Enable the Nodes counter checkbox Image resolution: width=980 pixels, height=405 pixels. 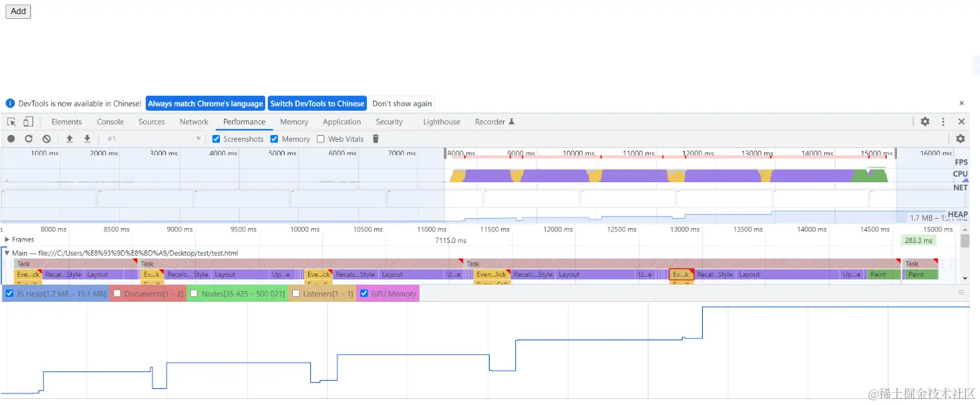194,294
